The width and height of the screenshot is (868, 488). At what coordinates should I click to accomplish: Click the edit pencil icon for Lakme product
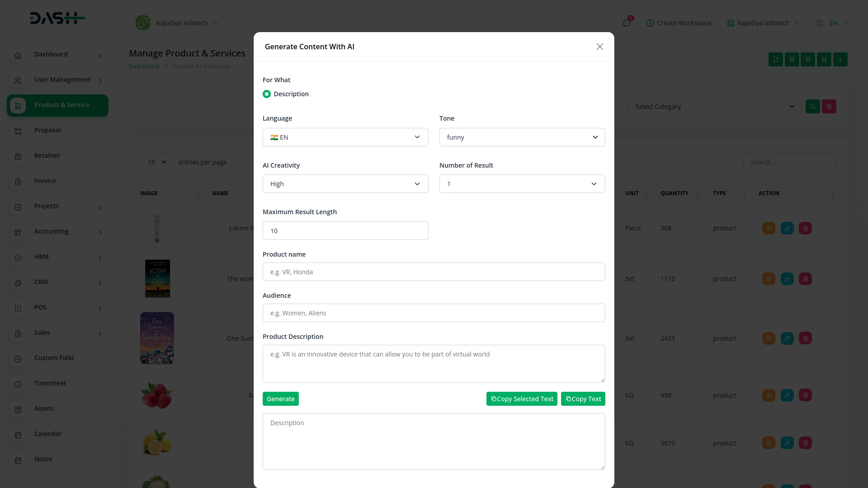787,228
